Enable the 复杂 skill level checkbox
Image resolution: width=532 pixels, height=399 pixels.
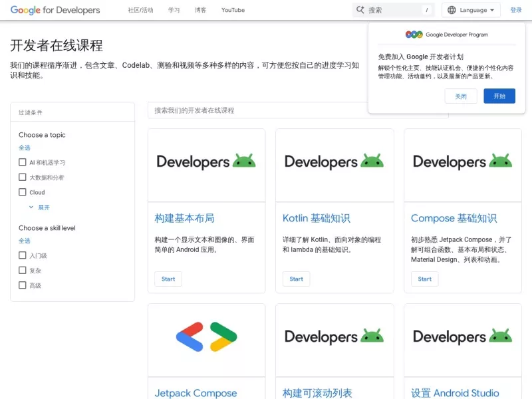23,270
